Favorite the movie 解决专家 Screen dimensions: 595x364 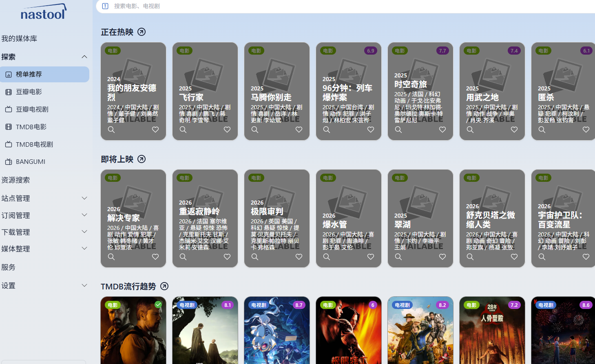(x=155, y=257)
